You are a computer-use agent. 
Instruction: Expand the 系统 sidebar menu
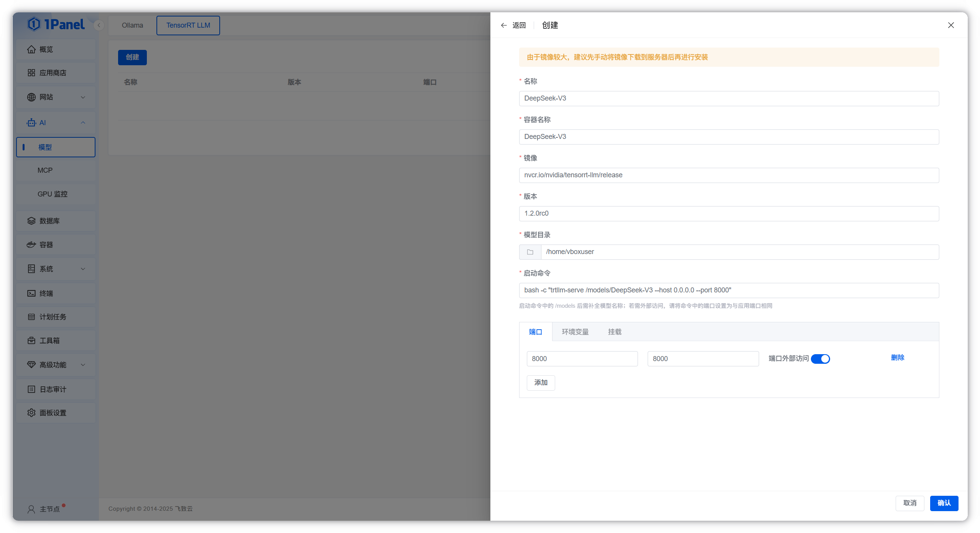point(56,269)
